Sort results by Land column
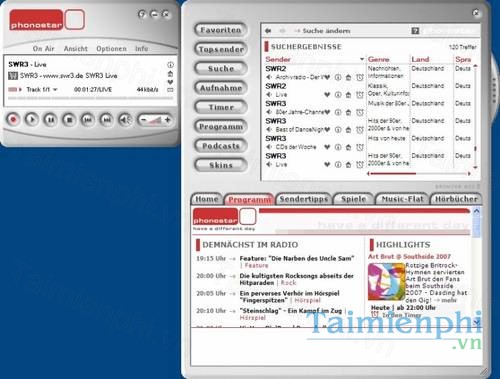This screenshot has height=379, width=500. pyautogui.click(x=420, y=59)
